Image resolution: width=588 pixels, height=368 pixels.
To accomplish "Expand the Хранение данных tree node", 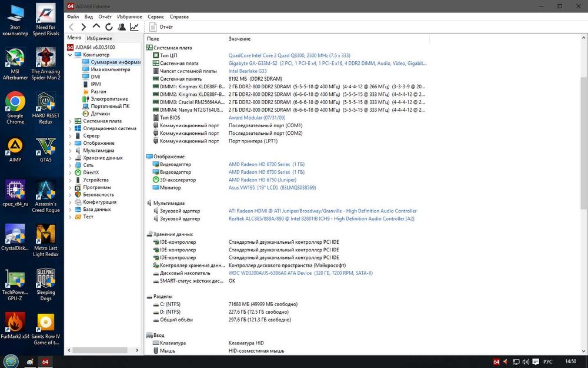I will click(x=70, y=158).
